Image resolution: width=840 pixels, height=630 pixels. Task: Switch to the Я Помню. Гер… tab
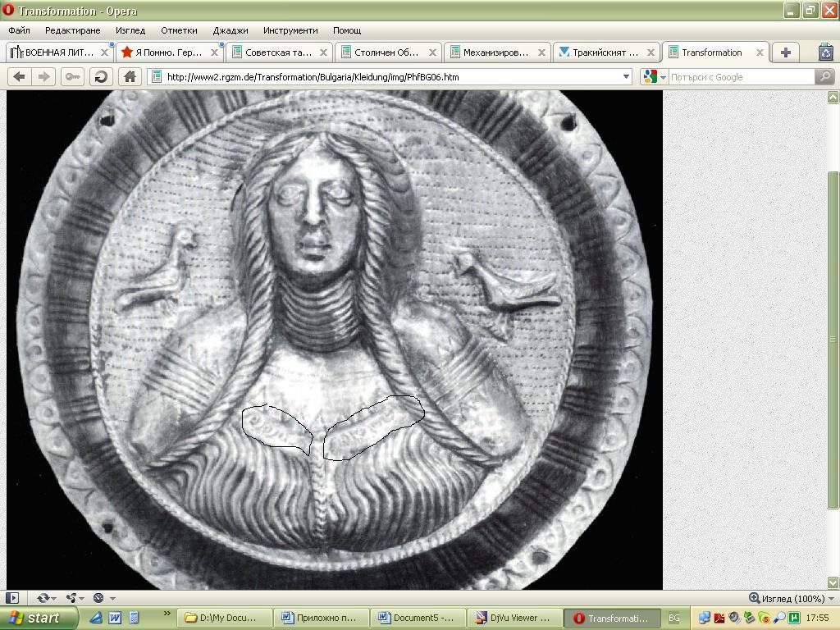click(x=169, y=52)
